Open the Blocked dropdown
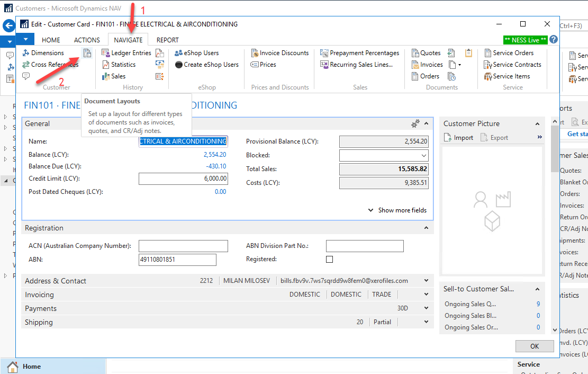588x374 pixels. pyautogui.click(x=423, y=155)
